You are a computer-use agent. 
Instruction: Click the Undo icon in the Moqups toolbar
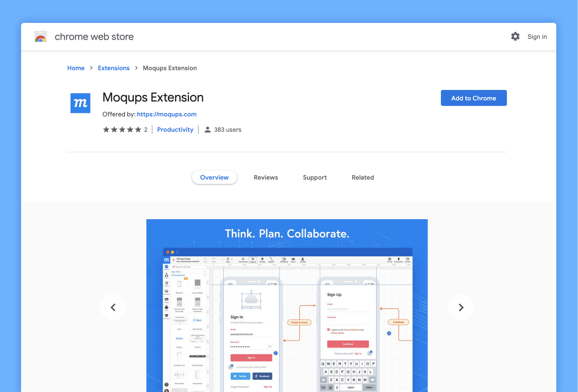(x=206, y=259)
